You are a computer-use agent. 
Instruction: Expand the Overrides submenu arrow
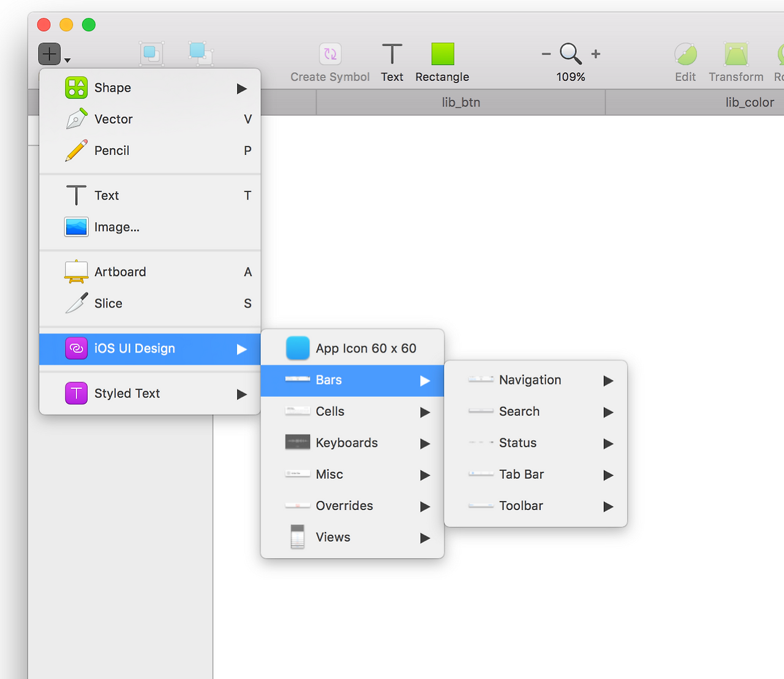425,507
